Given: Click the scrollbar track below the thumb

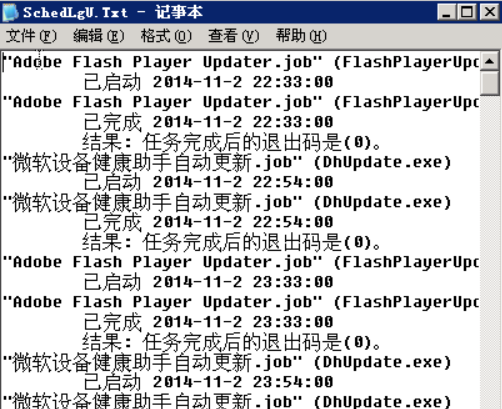Looking at the screenshot, I should 490,252.
